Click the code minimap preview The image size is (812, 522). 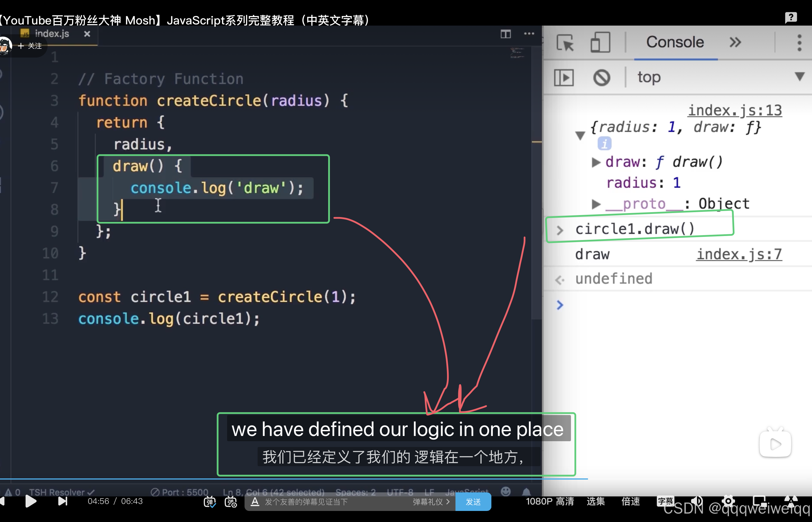[518, 53]
